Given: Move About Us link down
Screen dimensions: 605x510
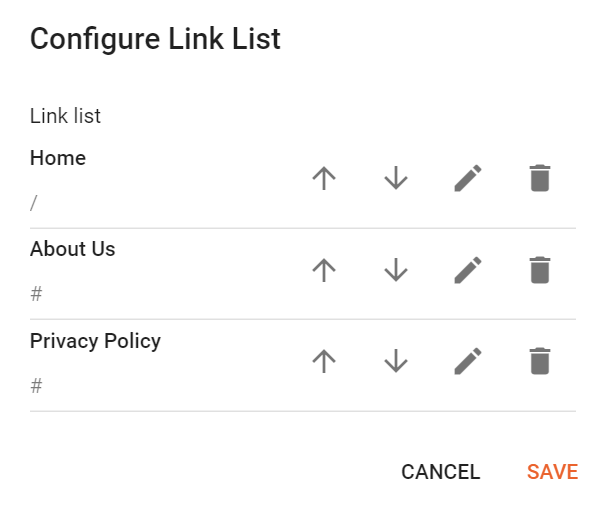Looking at the screenshot, I should pyautogui.click(x=396, y=270).
